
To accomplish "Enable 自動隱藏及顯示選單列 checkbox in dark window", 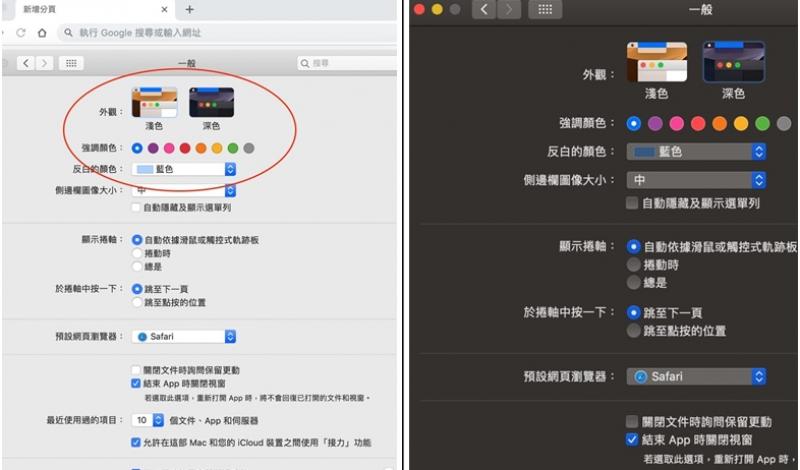I will coord(632,203).
